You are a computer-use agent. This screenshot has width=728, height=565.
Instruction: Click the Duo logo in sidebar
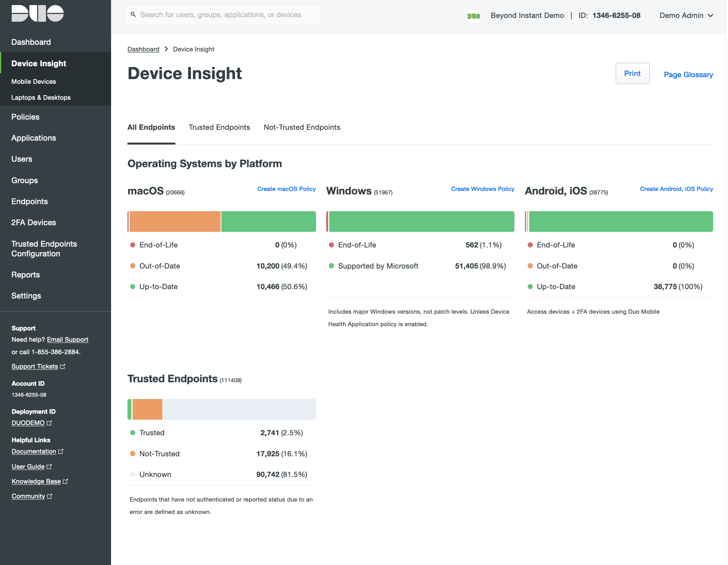[37, 14]
